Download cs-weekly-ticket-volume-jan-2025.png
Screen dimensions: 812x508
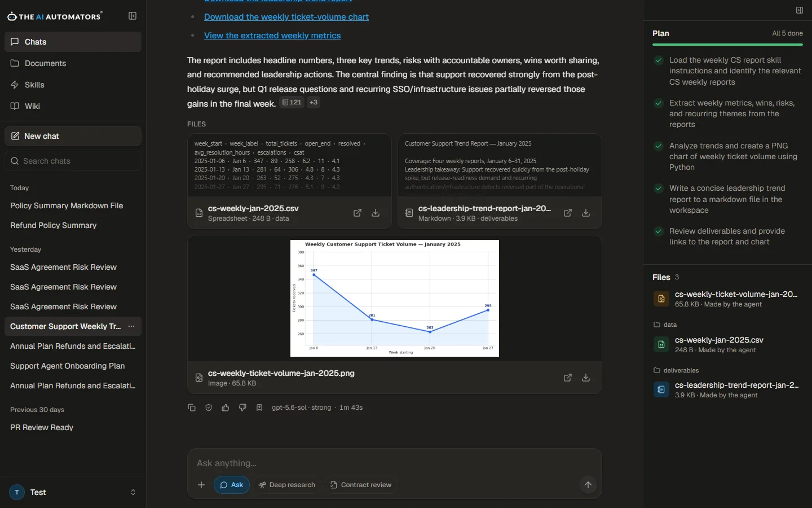tap(586, 378)
